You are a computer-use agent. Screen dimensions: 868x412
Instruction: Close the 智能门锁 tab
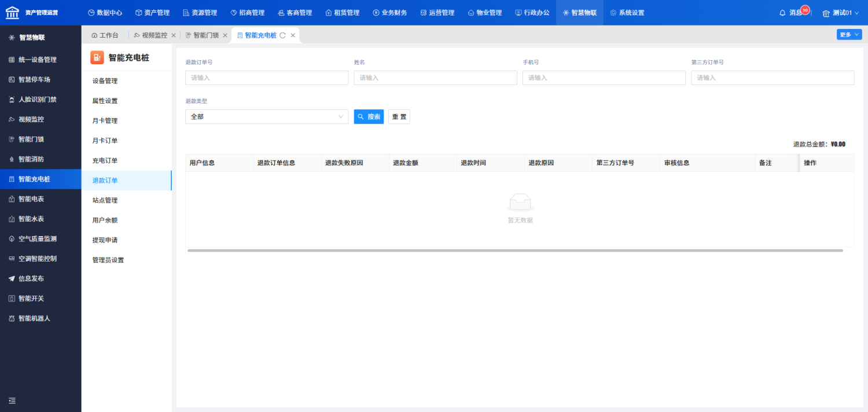225,35
